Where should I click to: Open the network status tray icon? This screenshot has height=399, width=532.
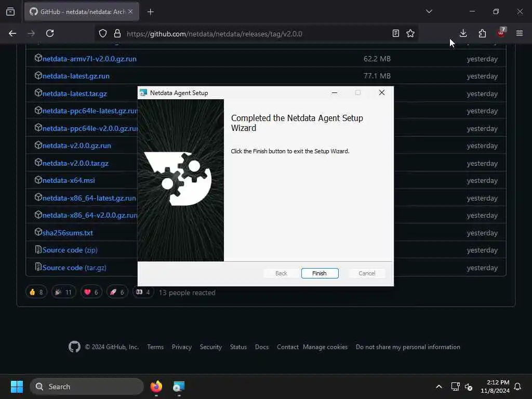pos(455,387)
